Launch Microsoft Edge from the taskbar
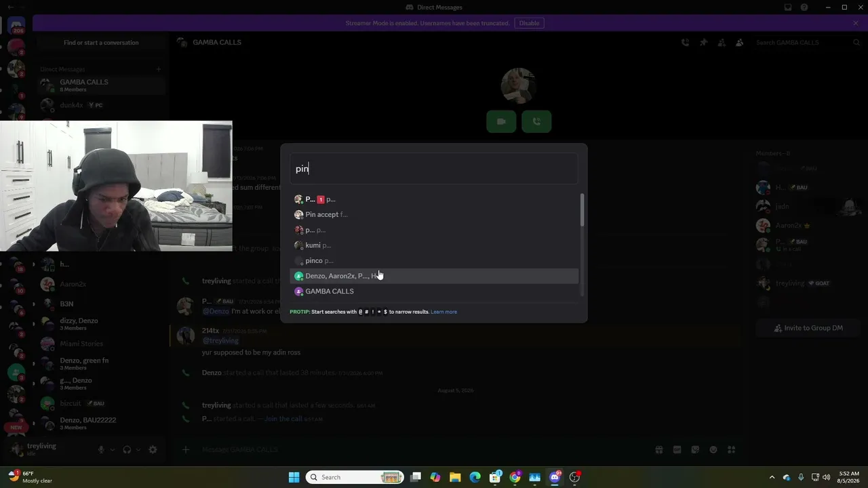The width and height of the screenshot is (868, 488). pyautogui.click(x=475, y=477)
